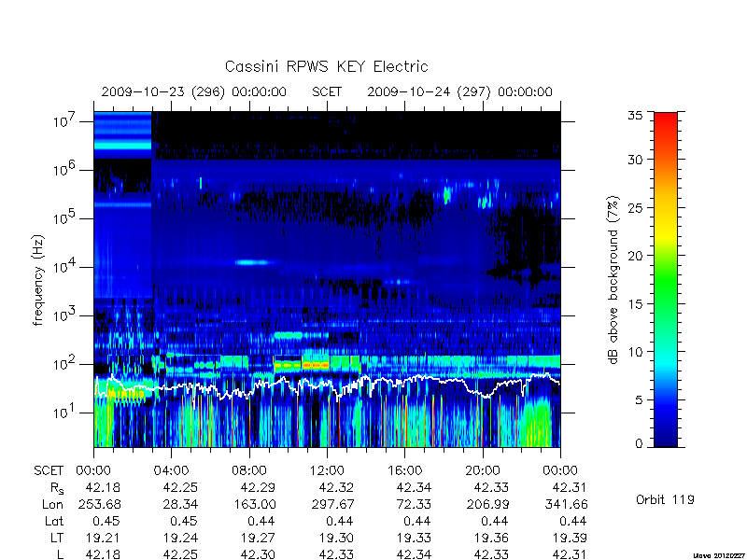The height and width of the screenshot is (560, 747).
Task: Click L row value '42.30'
Action: tap(259, 554)
